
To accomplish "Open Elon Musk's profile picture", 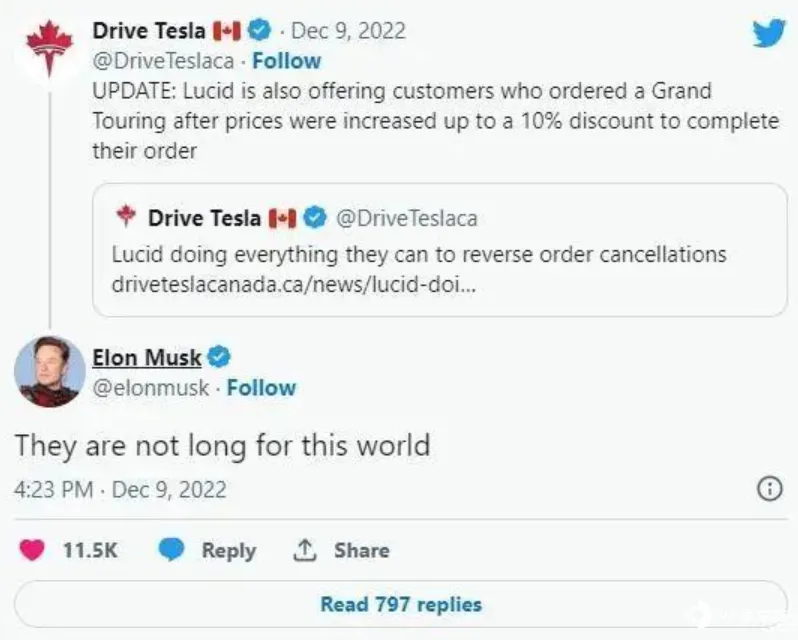I will [x=49, y=371].
